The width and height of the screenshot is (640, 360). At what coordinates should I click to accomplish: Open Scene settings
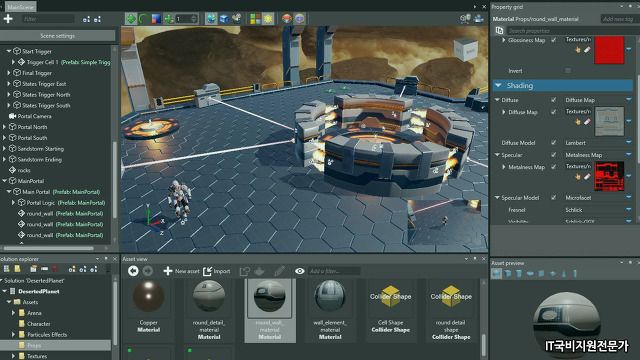pyautogui.click(x=57, y=36)
